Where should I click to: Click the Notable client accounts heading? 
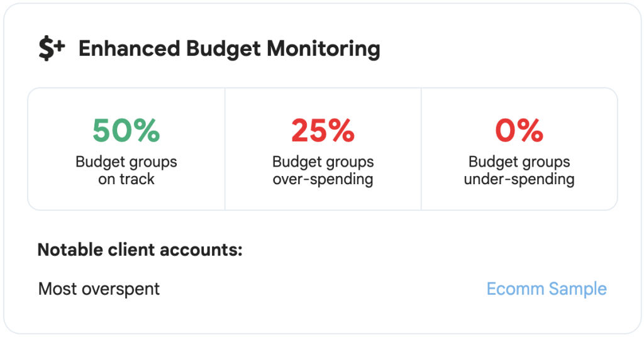click(x=140, y=250)
